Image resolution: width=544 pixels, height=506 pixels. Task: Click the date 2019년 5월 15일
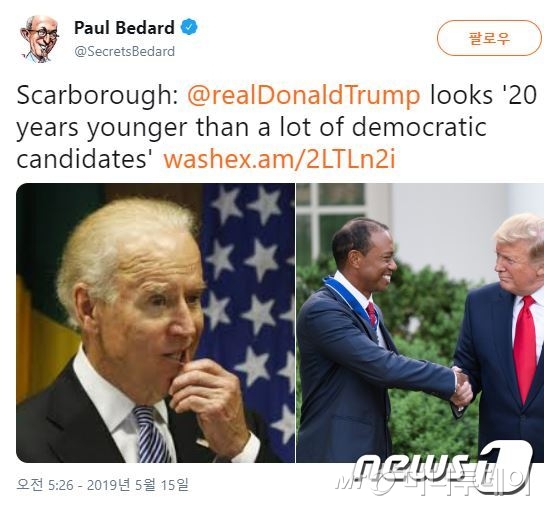(x=138, y=484)
